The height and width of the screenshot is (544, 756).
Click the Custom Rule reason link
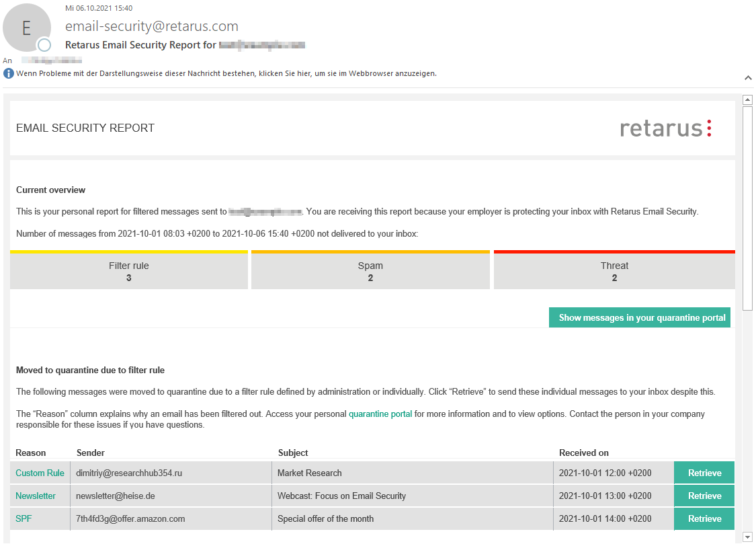click(x=40, y=473)
